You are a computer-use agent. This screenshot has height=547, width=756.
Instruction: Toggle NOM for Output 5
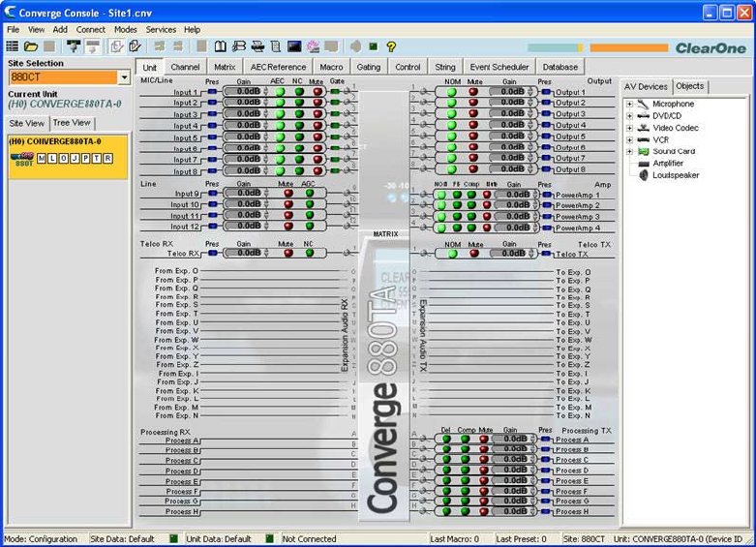452,137
